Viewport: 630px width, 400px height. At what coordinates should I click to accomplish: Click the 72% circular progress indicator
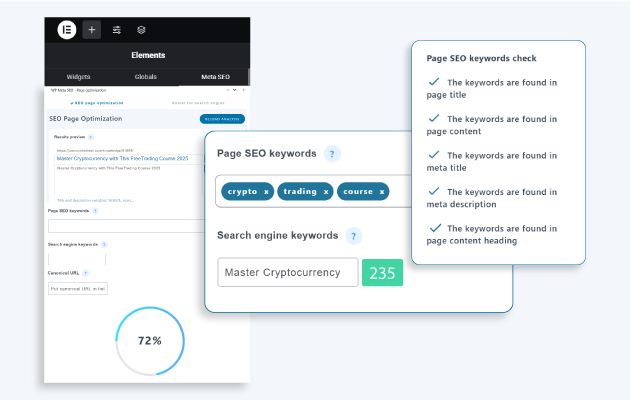pos(150,341)
